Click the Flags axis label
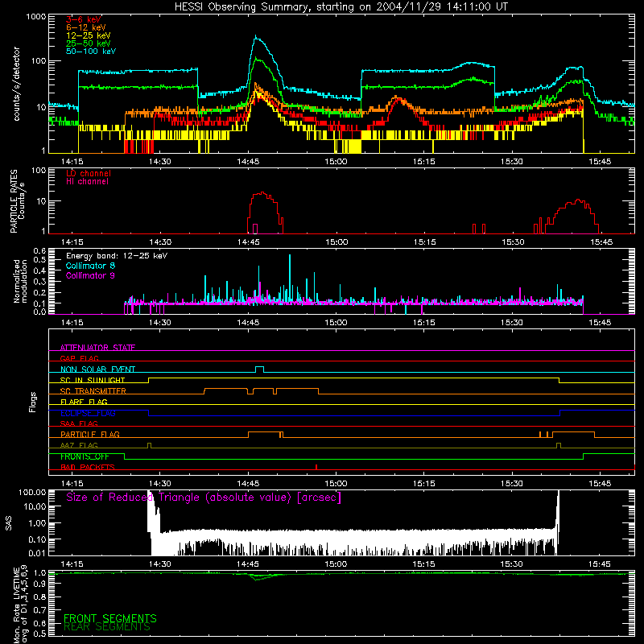Viewport: 644px width, 644px height. (x=33, y=402)
